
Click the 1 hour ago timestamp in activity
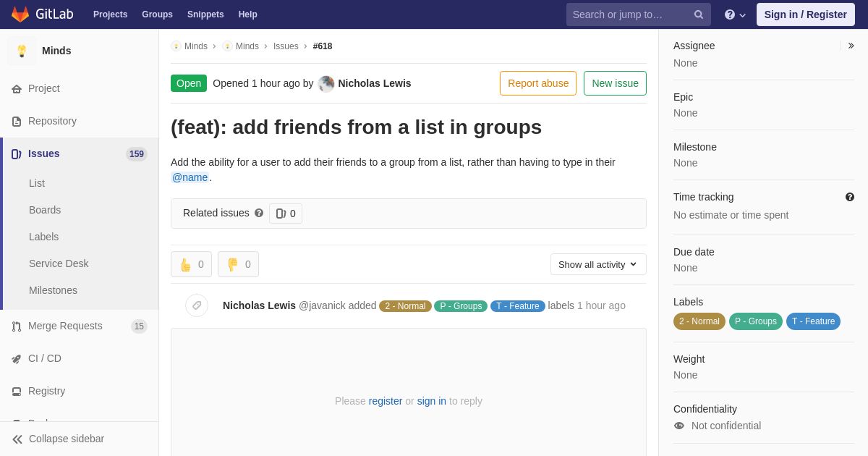point(601,305)
